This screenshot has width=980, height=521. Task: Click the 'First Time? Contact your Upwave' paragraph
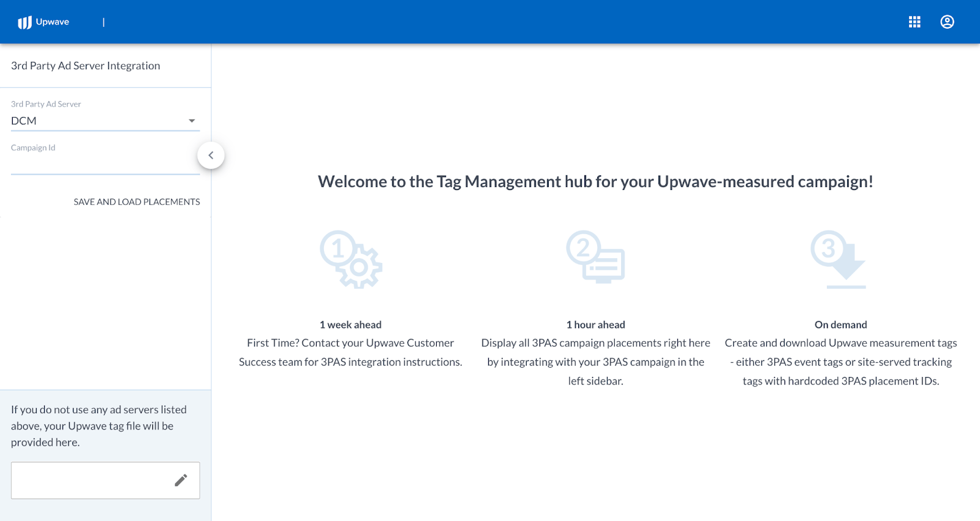click(x=350, y=352)
